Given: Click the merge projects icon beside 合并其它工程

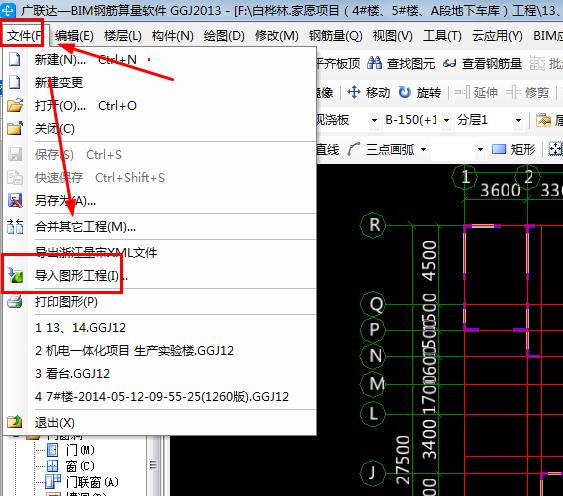Looking at the screenshot, I should 15,226.
